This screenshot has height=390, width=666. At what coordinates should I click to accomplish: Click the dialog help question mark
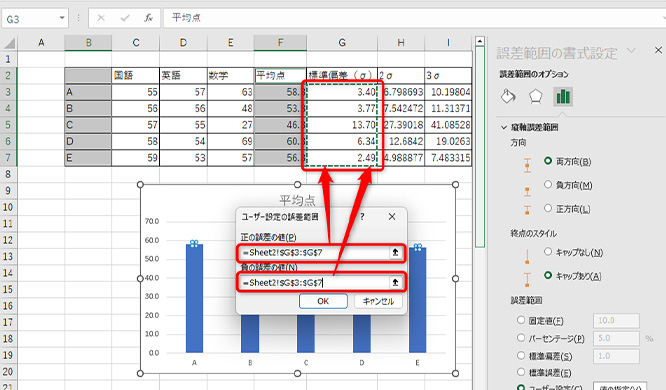click(x=362, y=217)
